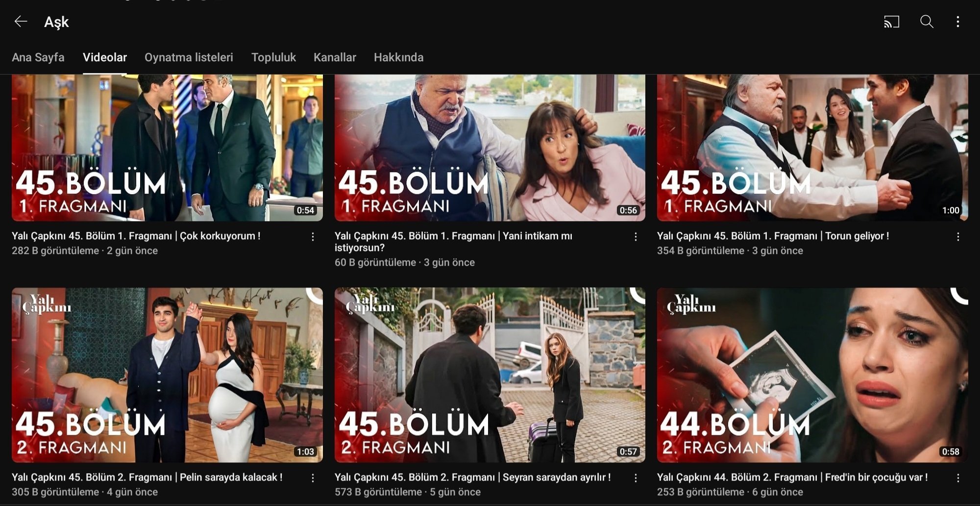Open 'Seyran saraydan ayrılır !' video title
980x506 pixels.
coord(472,477)
